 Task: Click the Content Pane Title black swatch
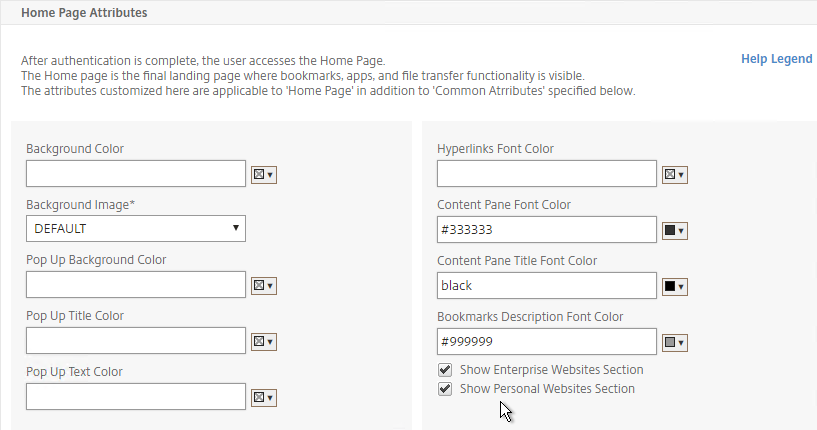[x=675, y=286]
